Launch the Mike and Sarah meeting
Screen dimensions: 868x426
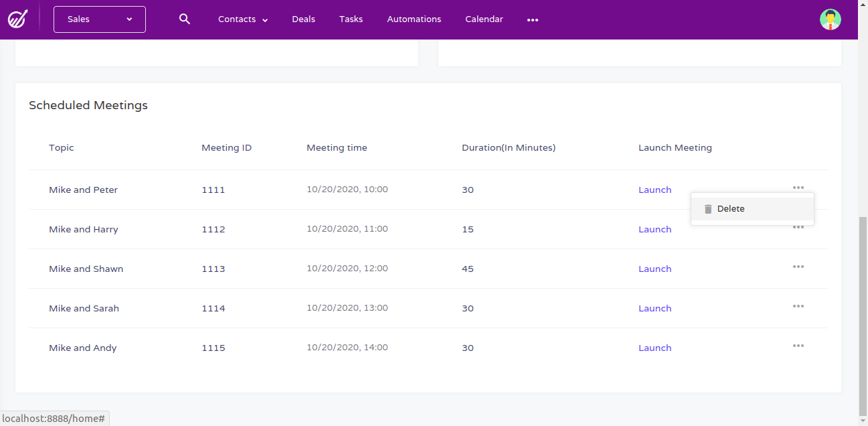coord(655,308)
